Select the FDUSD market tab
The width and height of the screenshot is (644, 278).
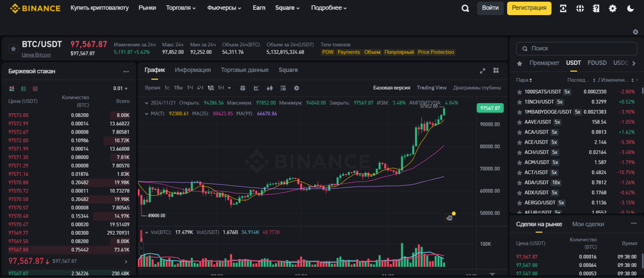[x=597, y=63]
